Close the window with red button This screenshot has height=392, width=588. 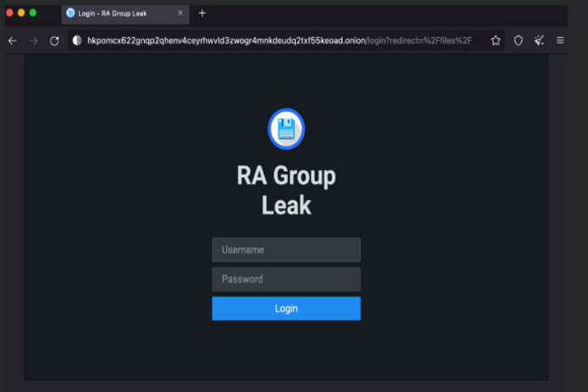pyautogui.click(x=10, y=14)
